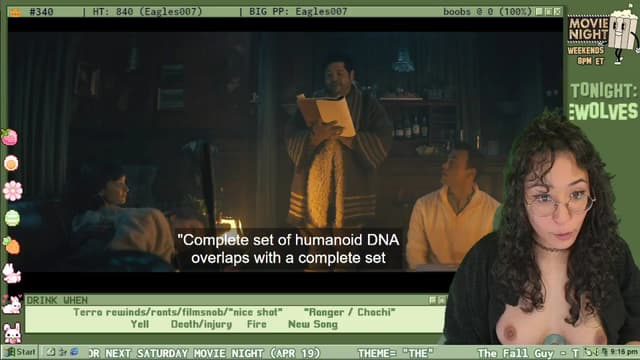Click the strawberry icon in the left sidebar
Image resolution: width=640 pixels, height=360 pixels.
coord(9,138)
